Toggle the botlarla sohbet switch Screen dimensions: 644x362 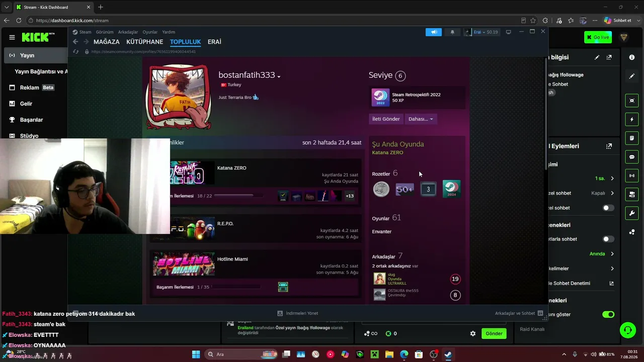pyautogui.click(x=608, y=239)
